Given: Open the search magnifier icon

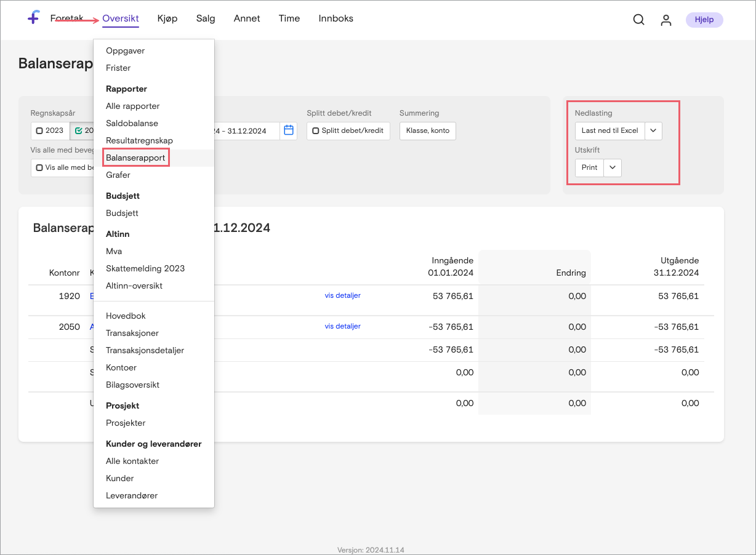Looking at the screenshot, I should 639,20.
